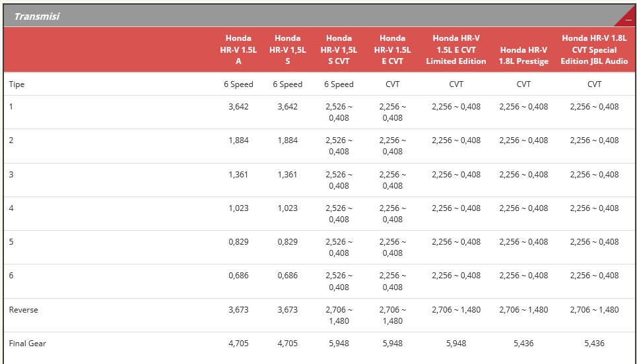Click row label 4
The image size is (637, 364).
tap(11, 208)
